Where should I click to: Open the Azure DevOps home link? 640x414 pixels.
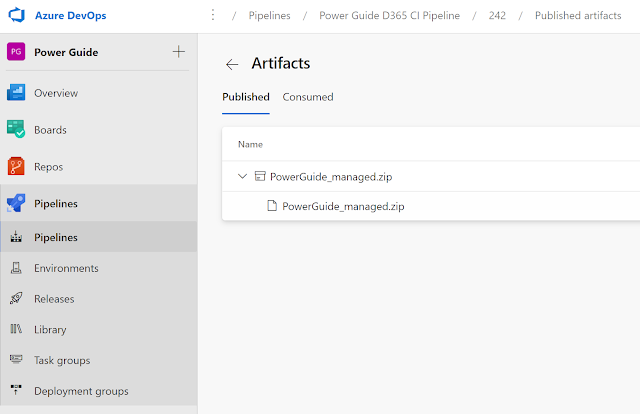tap(71, 16)
